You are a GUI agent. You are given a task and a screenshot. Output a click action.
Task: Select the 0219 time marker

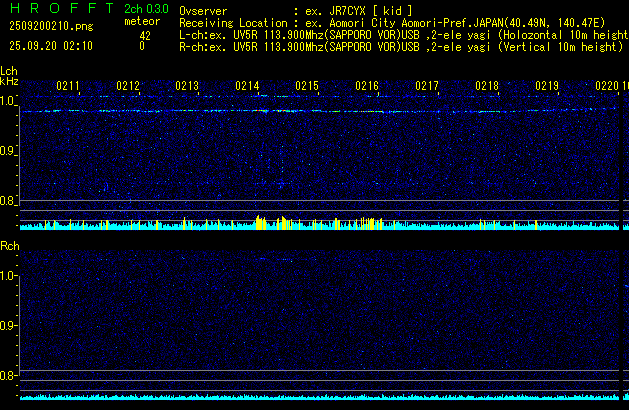(546, 86)
